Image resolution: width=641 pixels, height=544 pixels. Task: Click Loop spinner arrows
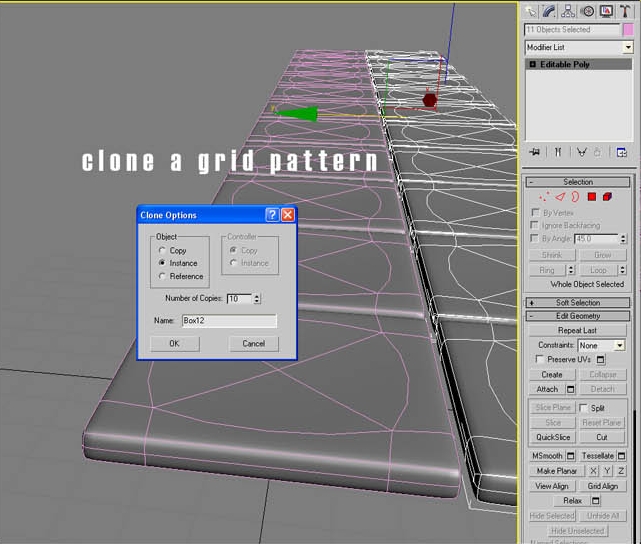pos(623,270)
